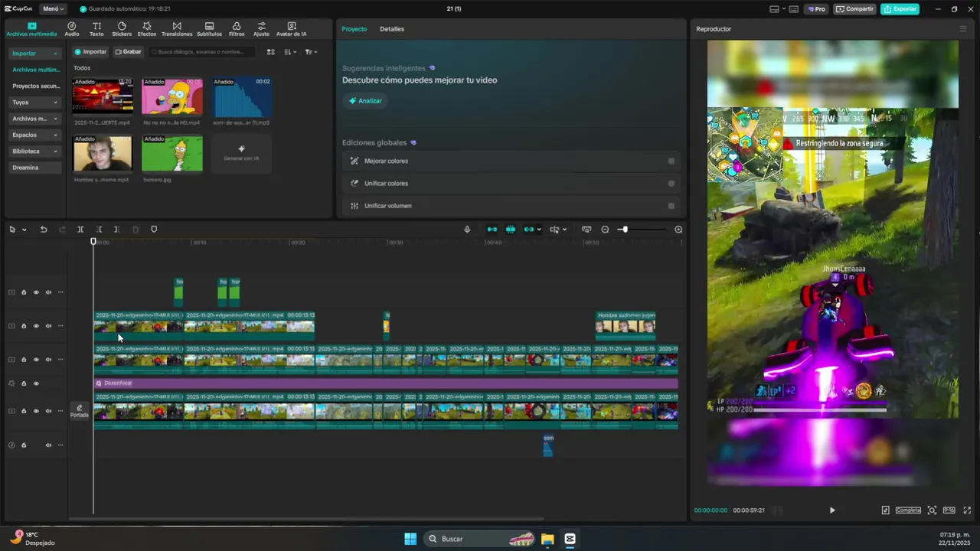Click the Exportar button
The width and height of the screenshot is (980, 551).
tap(900, 9)
